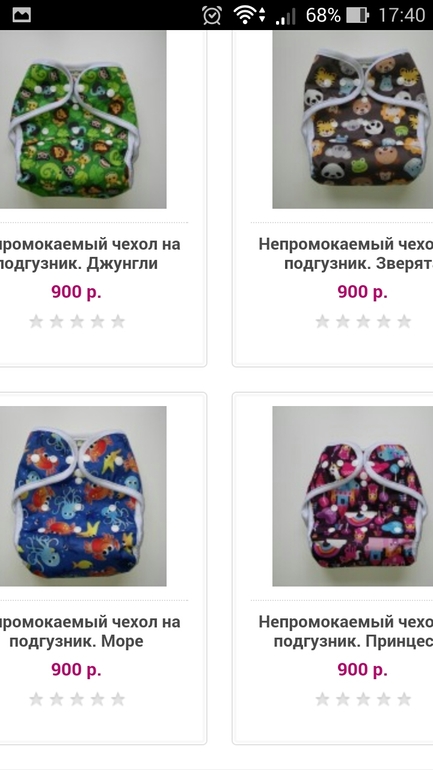Tap the Wi-Fi status icon

250,15
